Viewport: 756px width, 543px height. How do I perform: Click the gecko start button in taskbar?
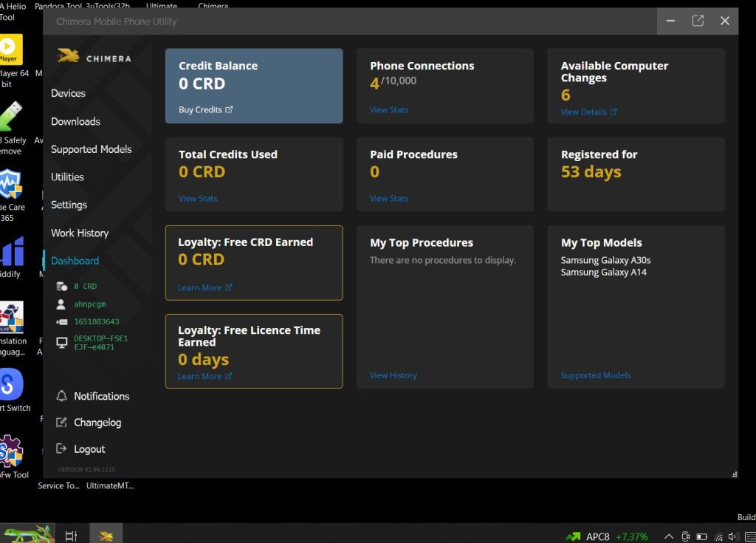pos(27,534)
